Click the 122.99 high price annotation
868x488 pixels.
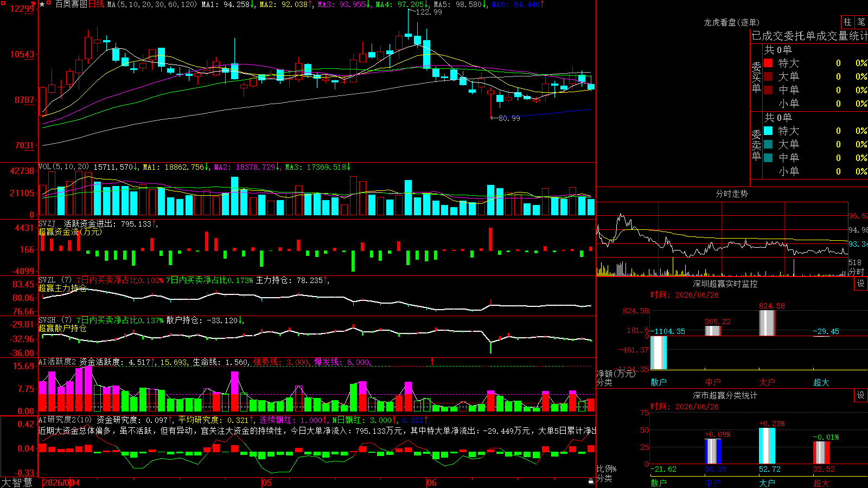coord(429,12)
